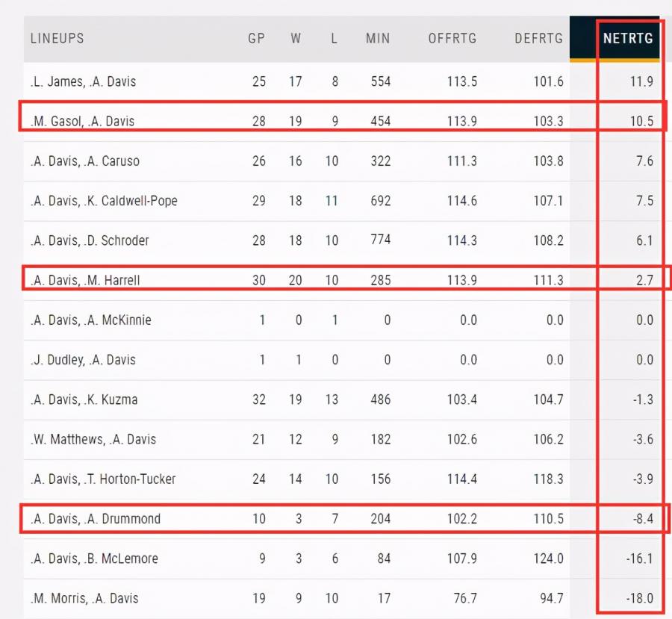Sort by the DEFRTG column header
Viewport: 672px width, 619px height.
(538, 38)
